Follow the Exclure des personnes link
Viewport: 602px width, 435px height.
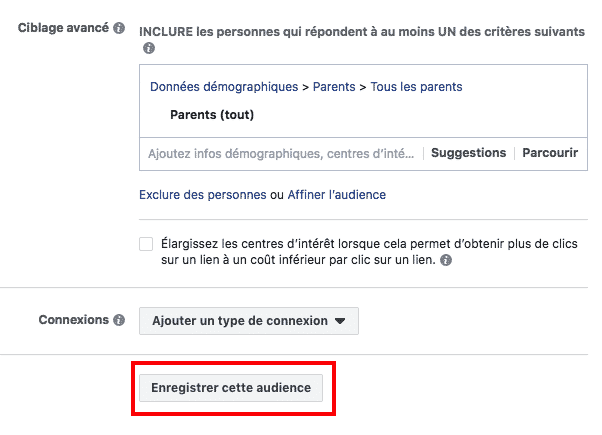point(202,195)
